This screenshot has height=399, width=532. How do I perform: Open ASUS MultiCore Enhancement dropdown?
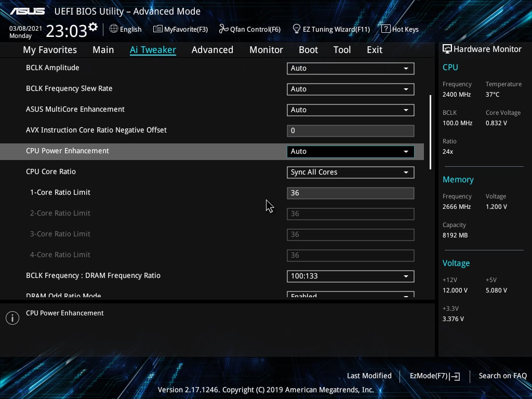[x=351, y=110]
